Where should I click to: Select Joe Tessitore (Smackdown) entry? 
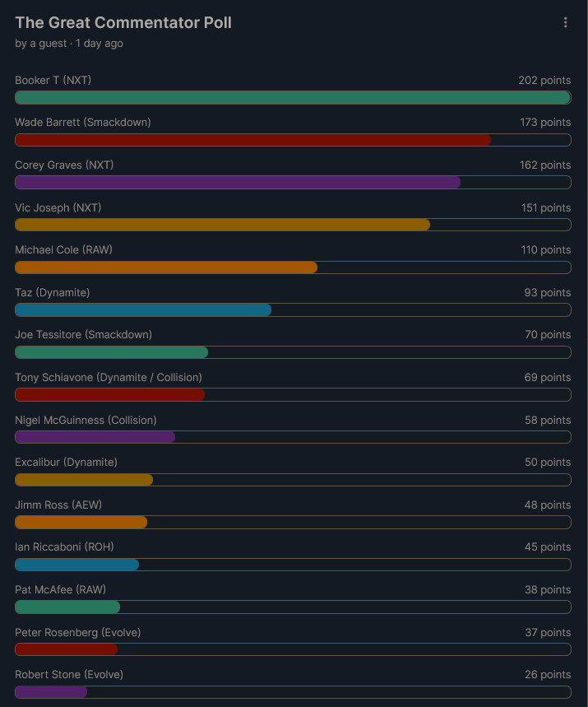(83, 335)
